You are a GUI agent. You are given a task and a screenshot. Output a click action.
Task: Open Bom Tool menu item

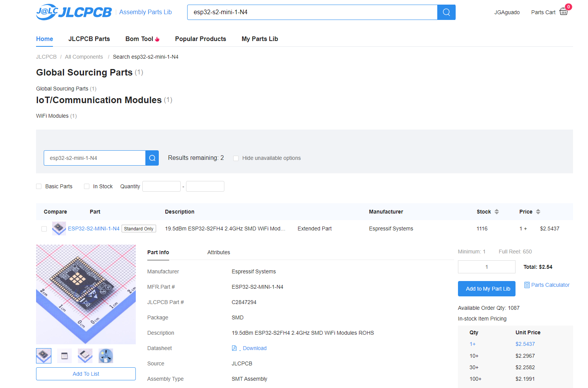click(x=139, y=39)
